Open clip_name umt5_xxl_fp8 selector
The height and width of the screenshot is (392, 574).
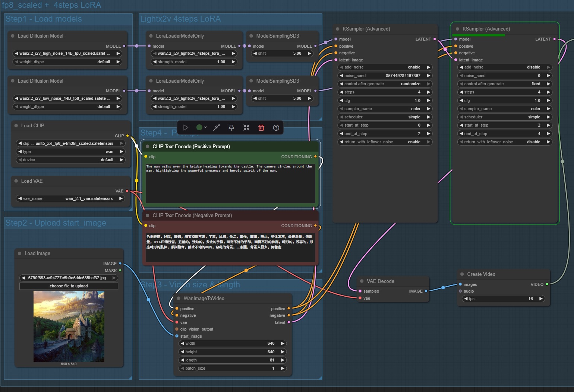71,143
